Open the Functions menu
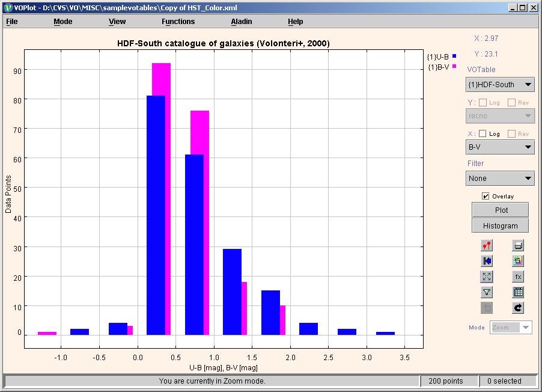This screenshot has width=542, height=392. point(178,22)
